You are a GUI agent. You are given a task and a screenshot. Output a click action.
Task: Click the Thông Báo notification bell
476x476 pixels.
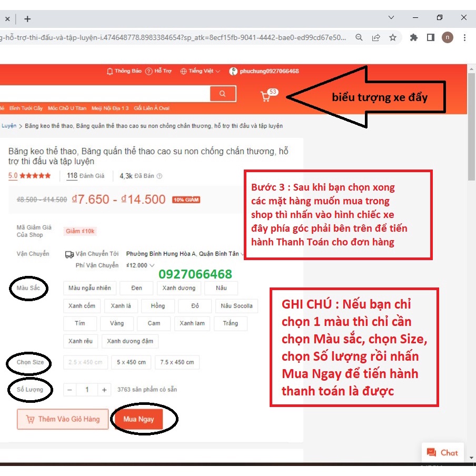[x=124, y=71]
